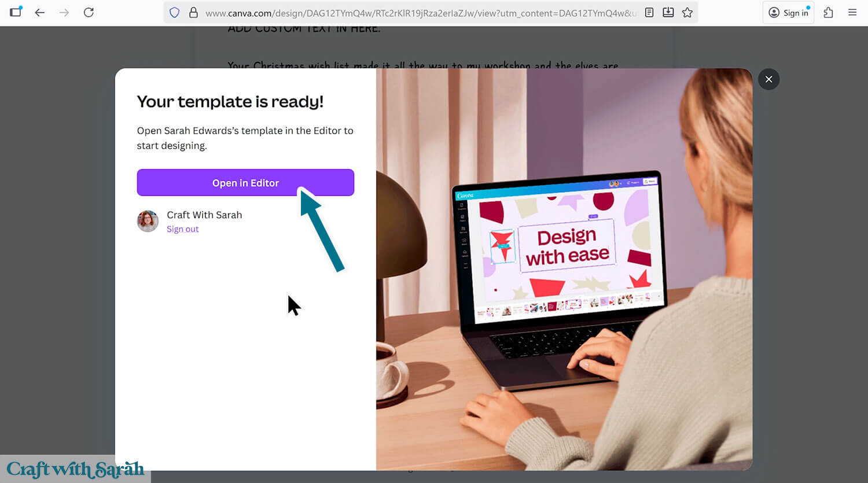Bookmark this page with the star icon
Screen dimensions: 868x483
pos(687,12)
